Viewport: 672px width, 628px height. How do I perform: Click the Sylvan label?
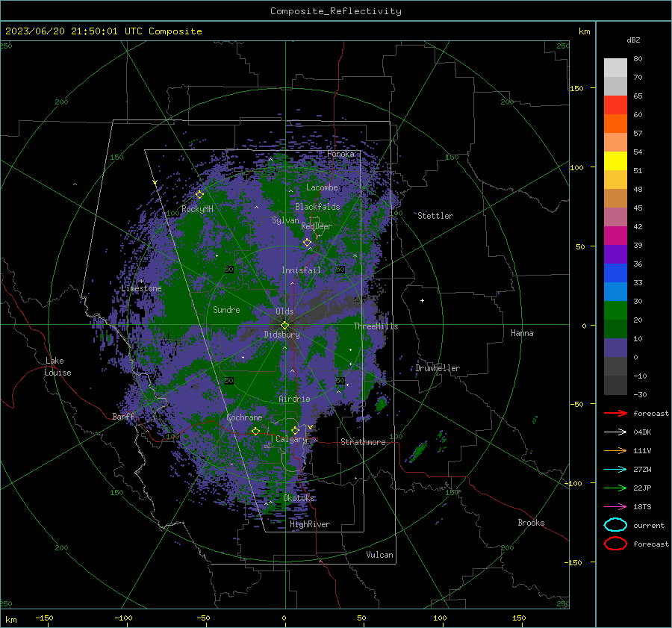pos(285,220)
